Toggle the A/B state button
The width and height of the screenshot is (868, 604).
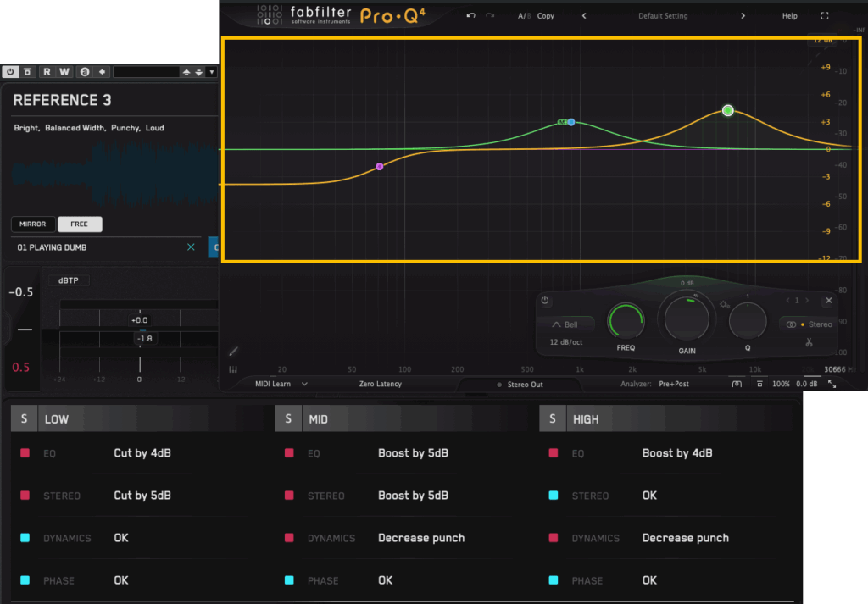coord(524,16)
